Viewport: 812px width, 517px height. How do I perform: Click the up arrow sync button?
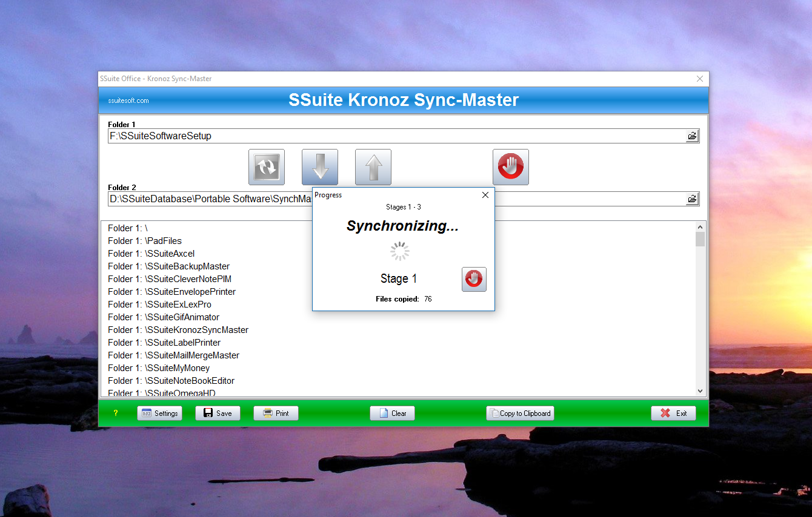[373, 167]
